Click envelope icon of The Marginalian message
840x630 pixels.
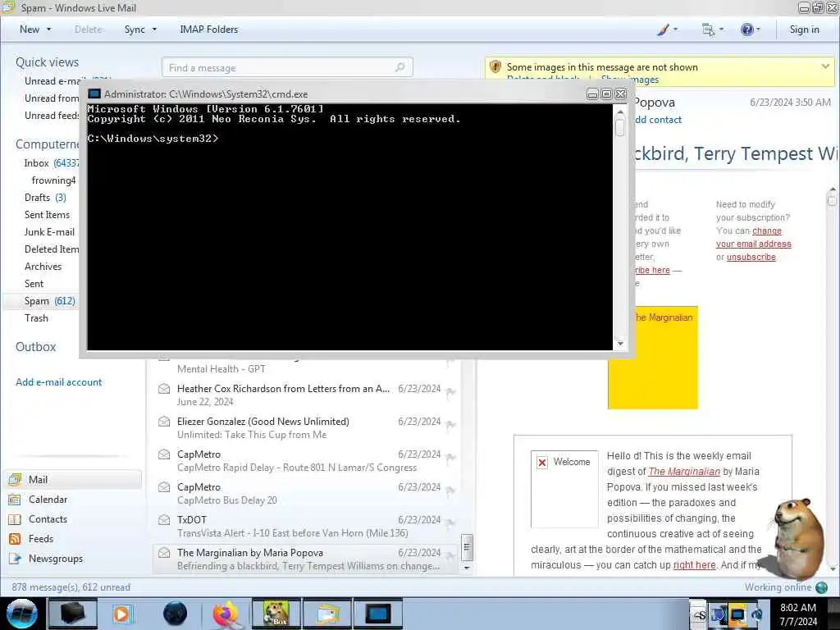164,552
